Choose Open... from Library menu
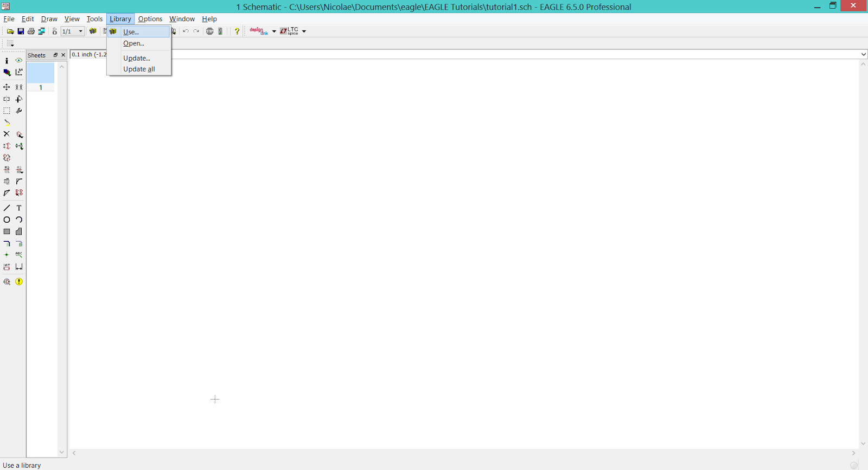The width and height of the screenshot is (868, 470). click(139, 43)
